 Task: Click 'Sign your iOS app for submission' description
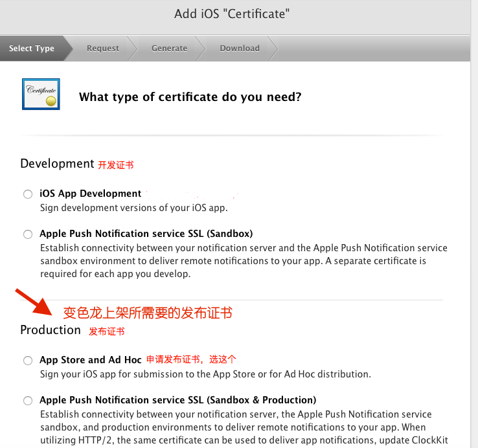pyautogui.click(x=205, y=374)
